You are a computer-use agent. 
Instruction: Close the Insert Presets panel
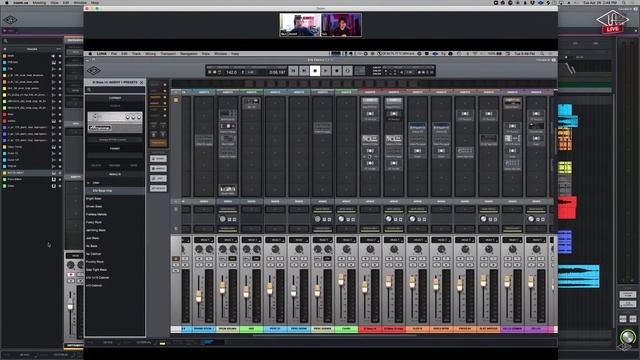142,82
